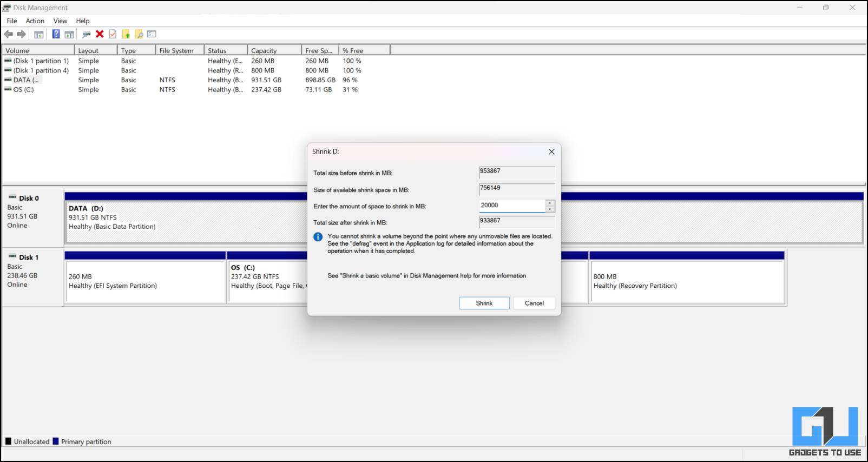Open Help via the blue question mark icon

56,34
